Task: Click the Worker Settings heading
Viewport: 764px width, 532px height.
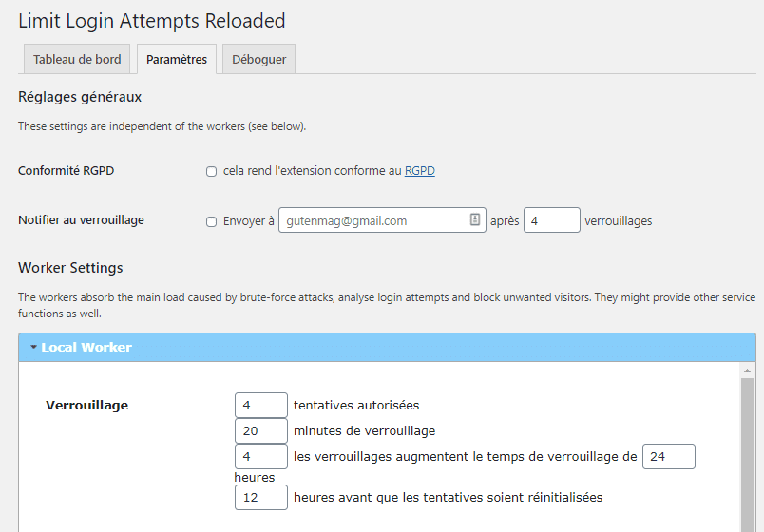Action: (70, 268)
